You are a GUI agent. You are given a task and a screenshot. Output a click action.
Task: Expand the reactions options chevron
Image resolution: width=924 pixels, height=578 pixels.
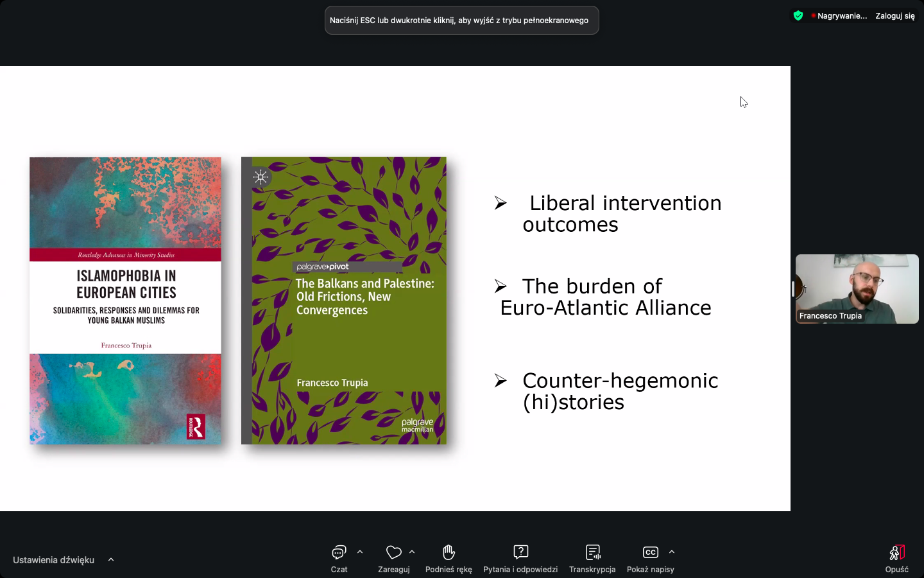click(x=412, y=552)
